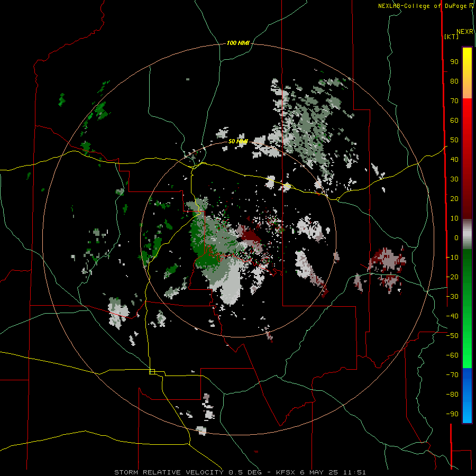Click the -70 value on velocity scale
The width and height of the screenshot is (476, 476).
click(x=452, y=375)
